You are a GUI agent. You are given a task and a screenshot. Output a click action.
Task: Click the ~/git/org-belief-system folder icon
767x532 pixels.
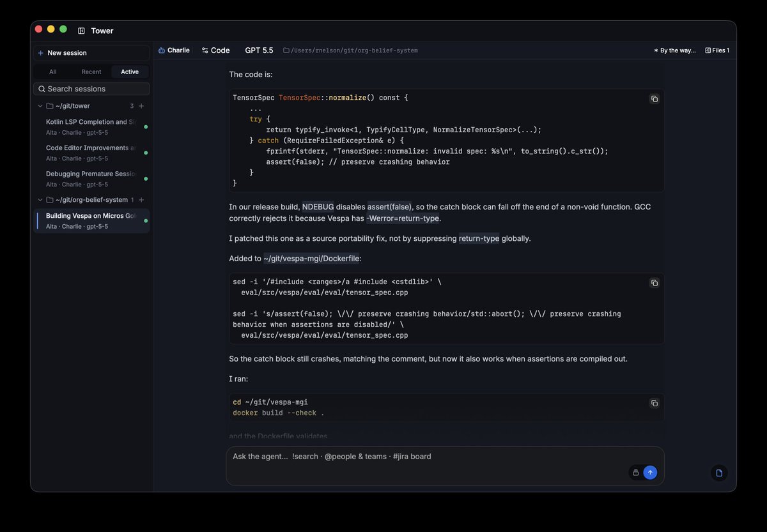click(x=49, y=200)
